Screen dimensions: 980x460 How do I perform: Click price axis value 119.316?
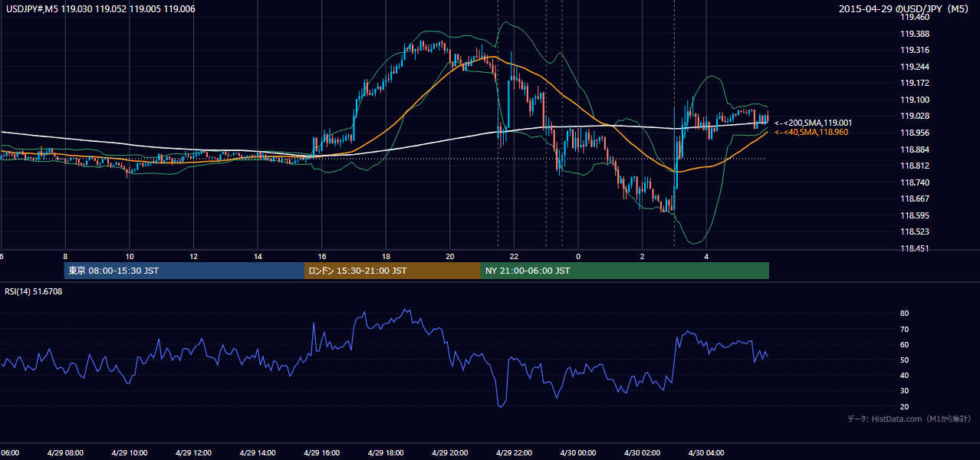[914, 50]
